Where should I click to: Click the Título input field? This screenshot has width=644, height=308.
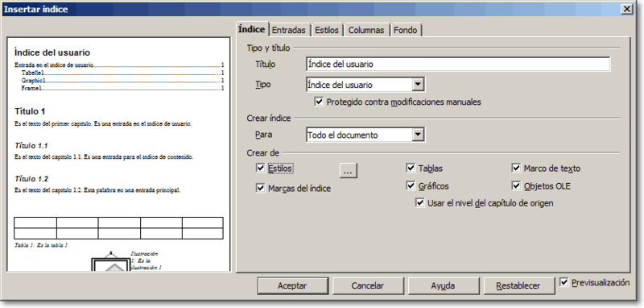click(458, 65)
